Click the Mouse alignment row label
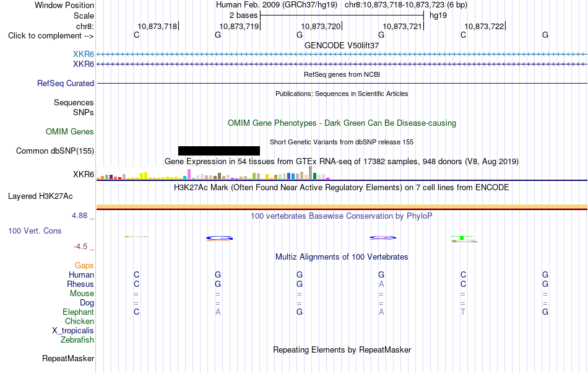This screenshot has height=373, width=588. click(82, 294)
